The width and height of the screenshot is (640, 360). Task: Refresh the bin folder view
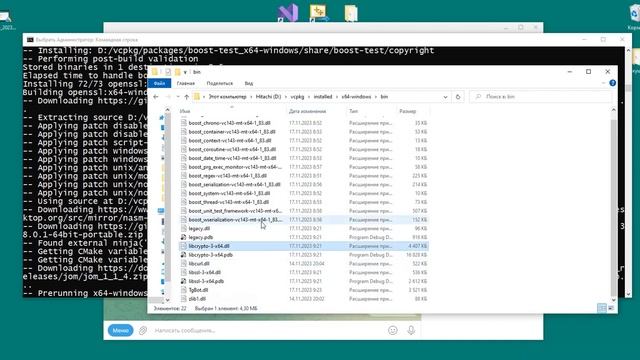coord(458,97)
